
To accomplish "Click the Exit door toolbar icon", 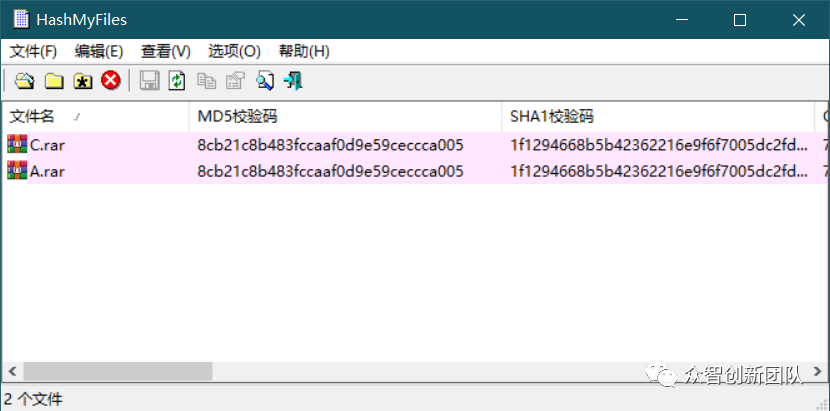I will coord(293,81).
